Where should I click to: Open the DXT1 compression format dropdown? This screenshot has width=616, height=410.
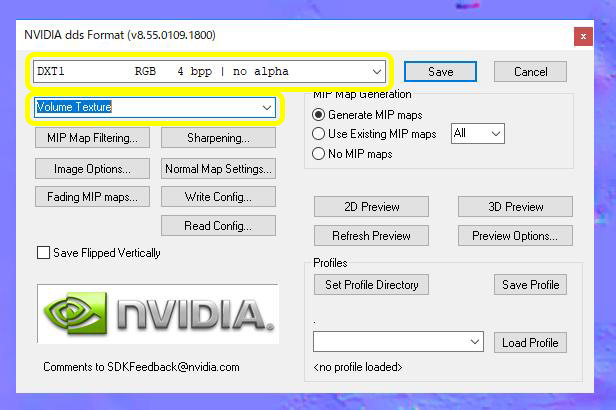pos(209,71)
